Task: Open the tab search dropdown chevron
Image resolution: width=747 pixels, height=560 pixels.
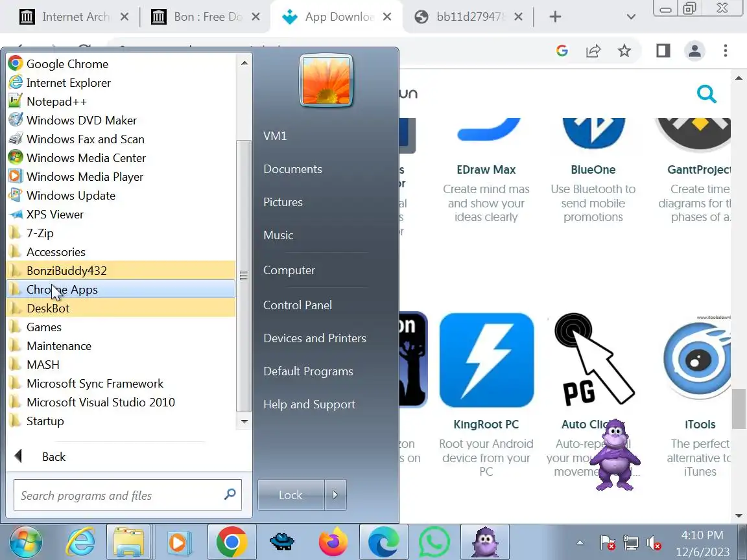Action: coord(631,17)
